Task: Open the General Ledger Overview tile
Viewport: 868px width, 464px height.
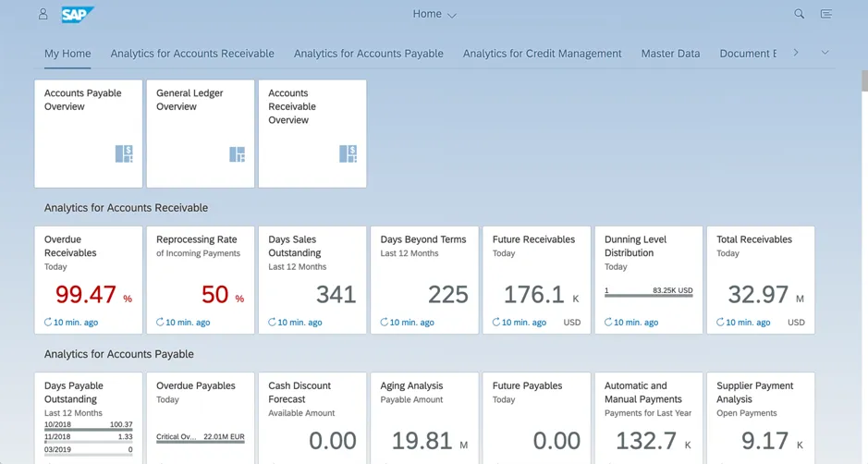Action: pos(201,133)
